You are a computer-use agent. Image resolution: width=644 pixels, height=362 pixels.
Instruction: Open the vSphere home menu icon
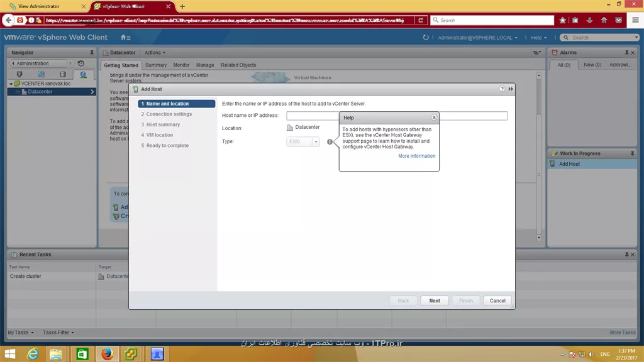click(x=125, y=37)
